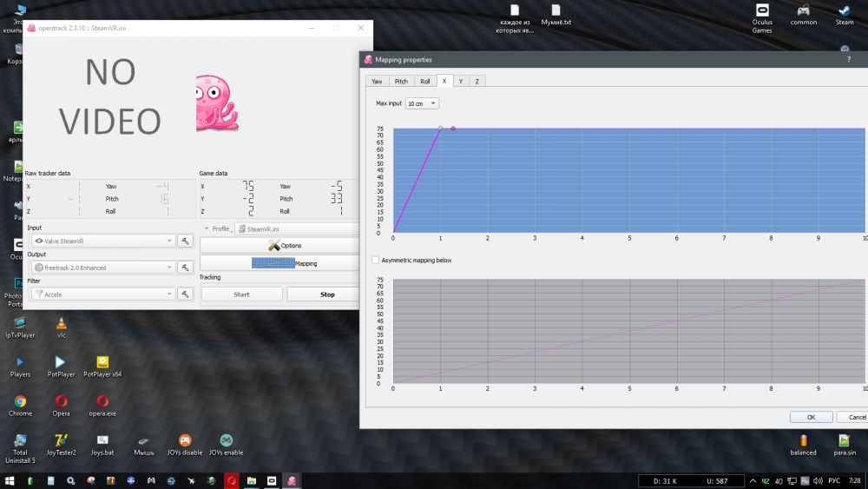Open the Input Valve SteamVR dropdown

(102, 241)
